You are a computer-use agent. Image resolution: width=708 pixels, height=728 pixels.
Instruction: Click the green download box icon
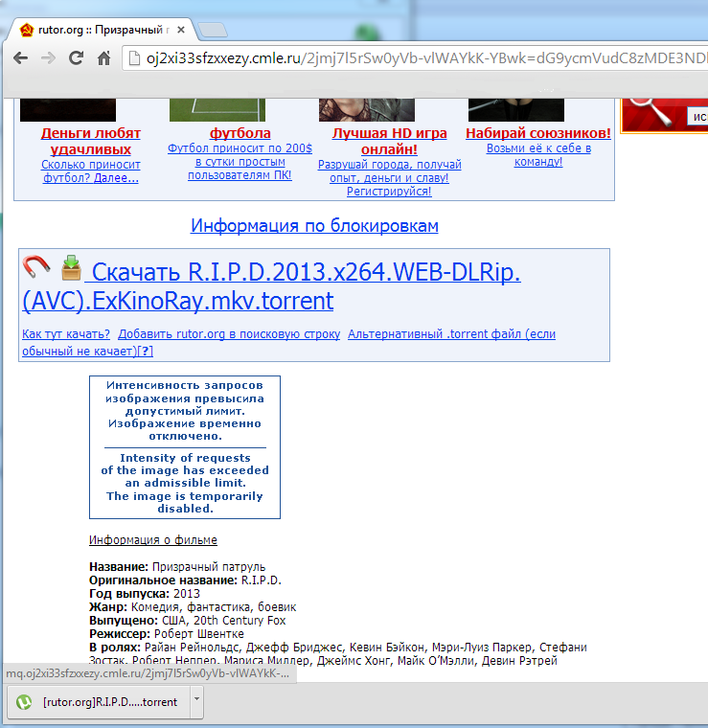click(x=72, y=267)
